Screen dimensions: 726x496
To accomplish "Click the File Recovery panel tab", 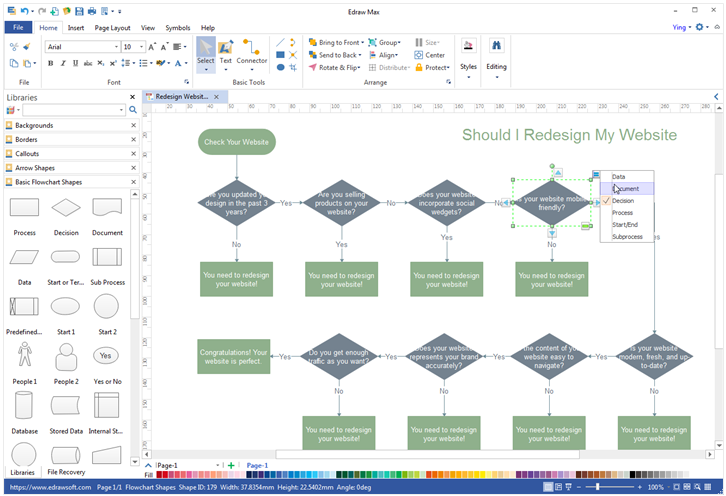I will (66, 472).
